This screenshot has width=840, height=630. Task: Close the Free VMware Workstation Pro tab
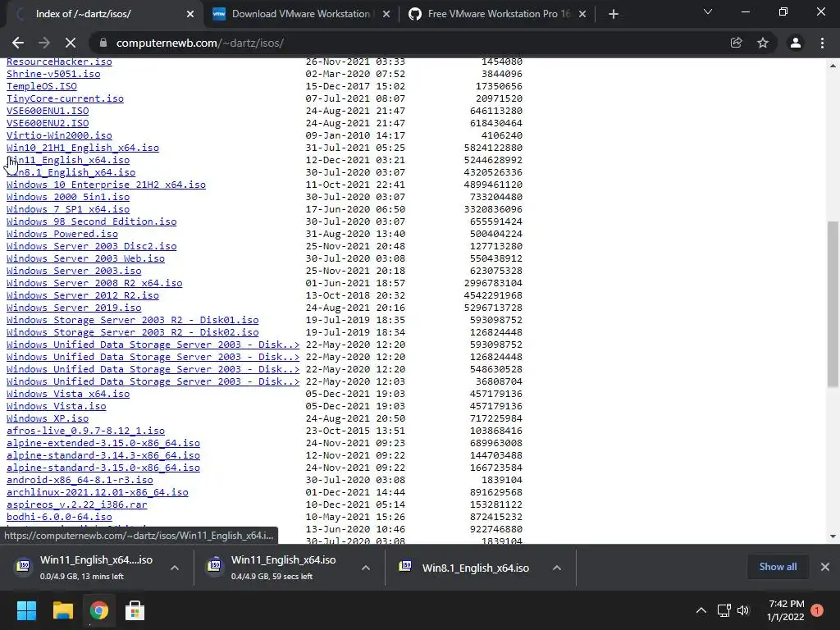coord(582,14)
